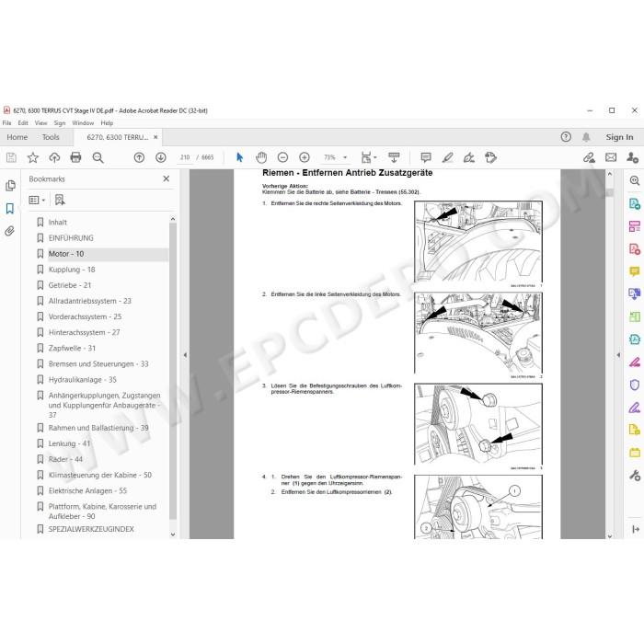Open the Getriebe - 21 bookmark
This screenshot has height=644, width=644.
(x=70, y=285)
